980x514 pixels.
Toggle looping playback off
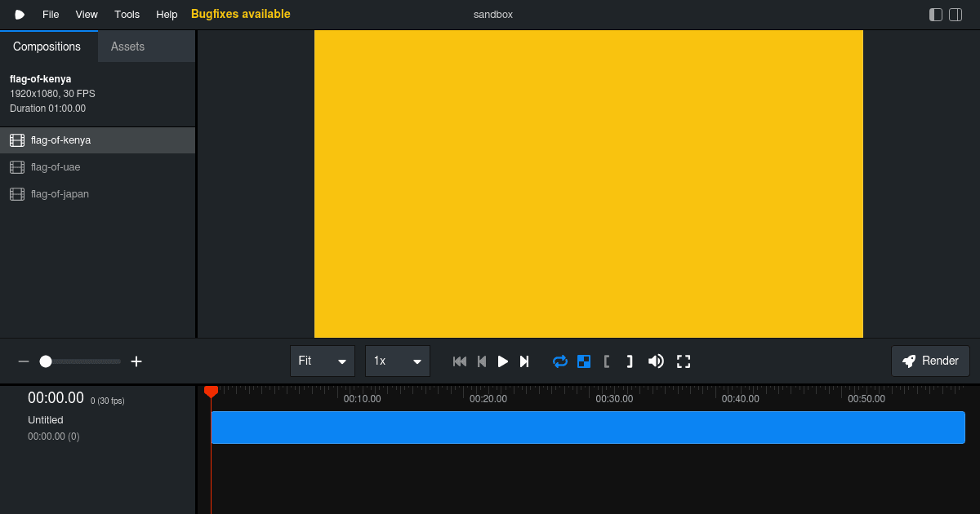[559, 361]
